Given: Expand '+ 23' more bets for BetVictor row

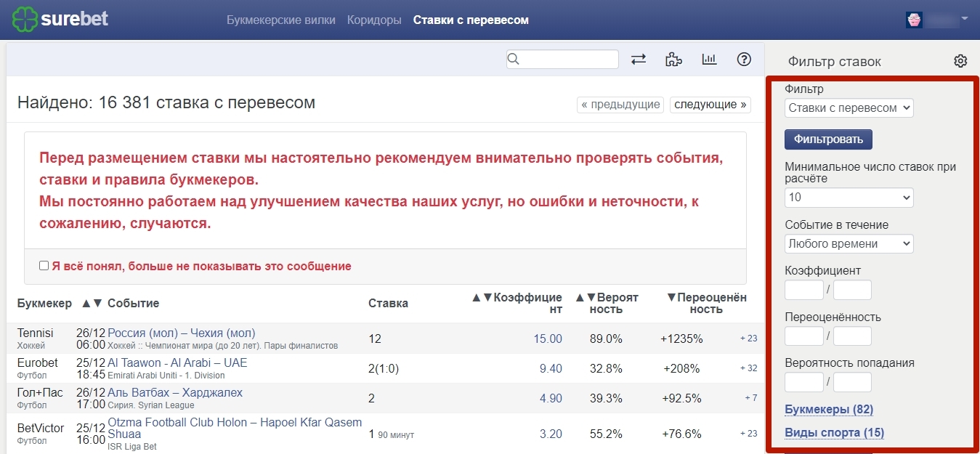Looking at the screenshot, I should point(748,434).
